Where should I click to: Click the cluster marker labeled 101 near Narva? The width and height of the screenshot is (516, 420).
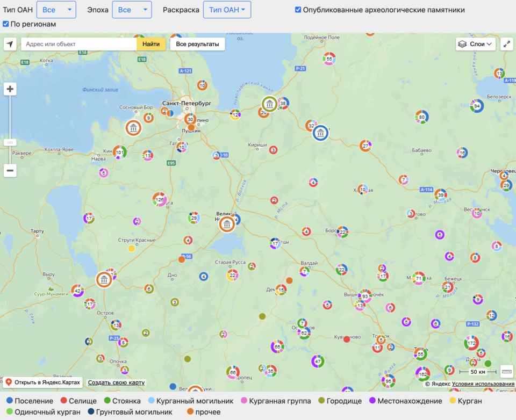point(119,153)
